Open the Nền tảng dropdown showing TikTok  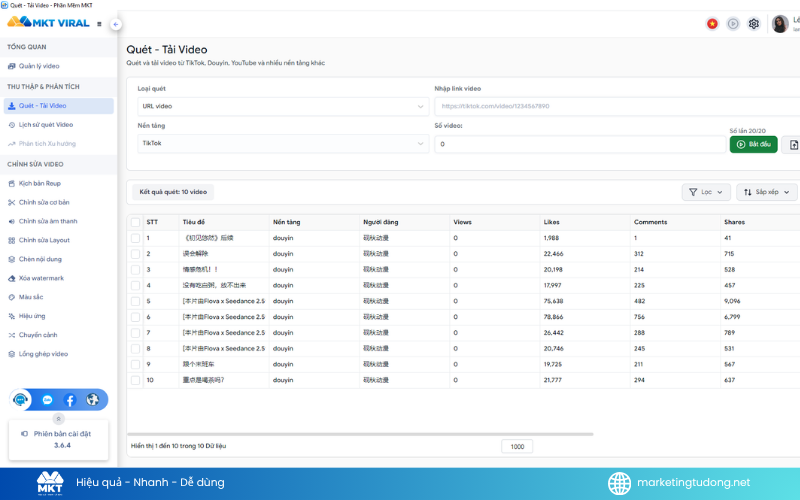pos(283,144)
